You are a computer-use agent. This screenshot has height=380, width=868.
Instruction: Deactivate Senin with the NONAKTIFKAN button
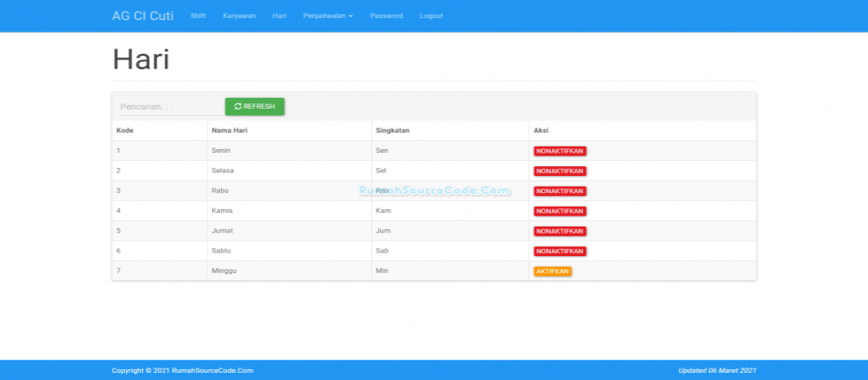click(560, 151)
